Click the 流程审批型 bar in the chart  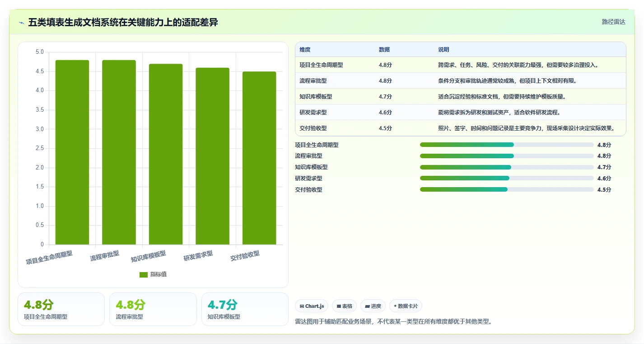119,152
